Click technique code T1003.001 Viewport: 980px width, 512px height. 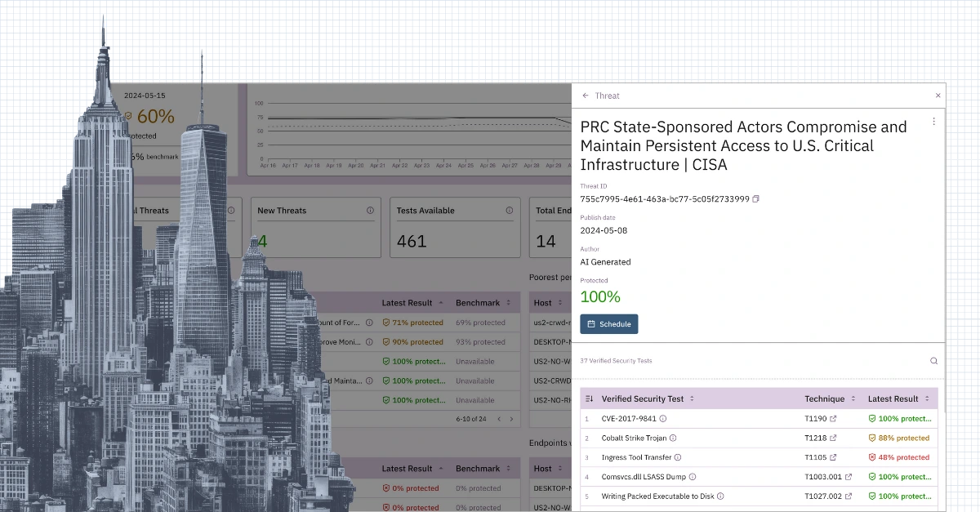click(x=822, y=477)
